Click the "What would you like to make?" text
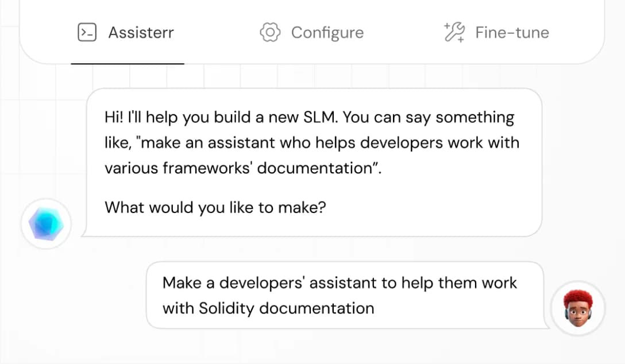The width and height of the screenshot is (625, 364). click(215, 207)
